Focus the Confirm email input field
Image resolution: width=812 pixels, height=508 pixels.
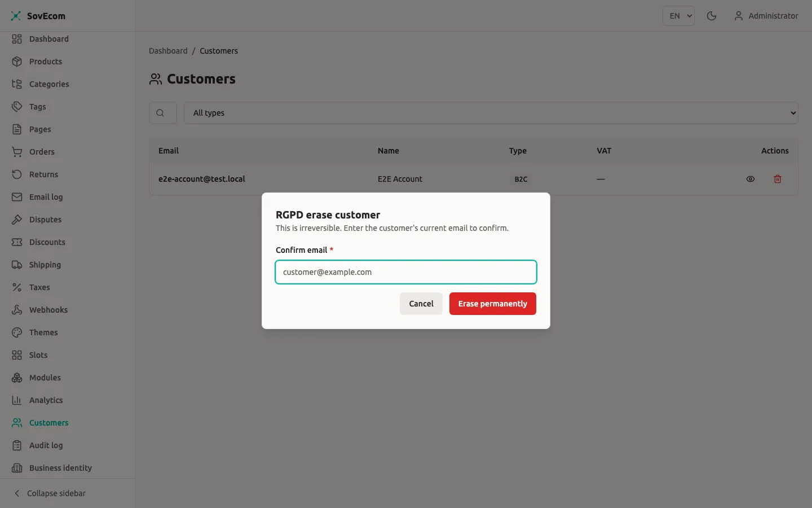click(406, 272)
